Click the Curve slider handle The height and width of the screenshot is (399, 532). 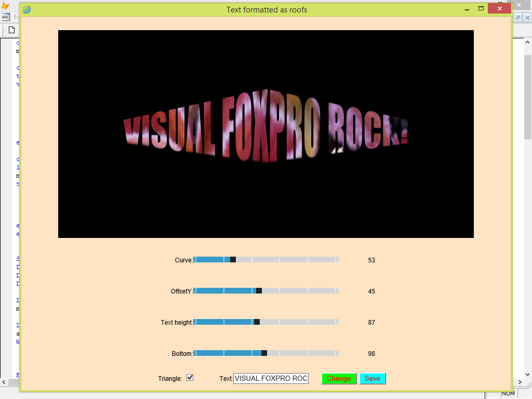(232, 259)
